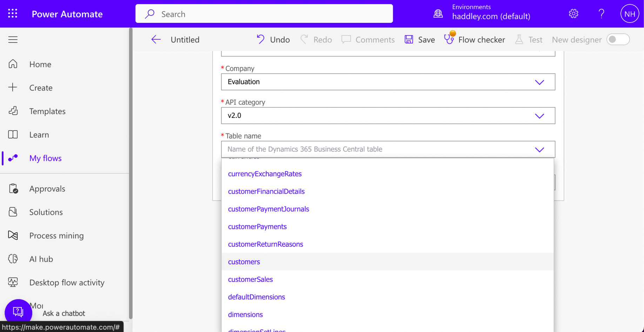Toggle the New designer switch
Screen dimensions: 644x332
coord(618,40)
